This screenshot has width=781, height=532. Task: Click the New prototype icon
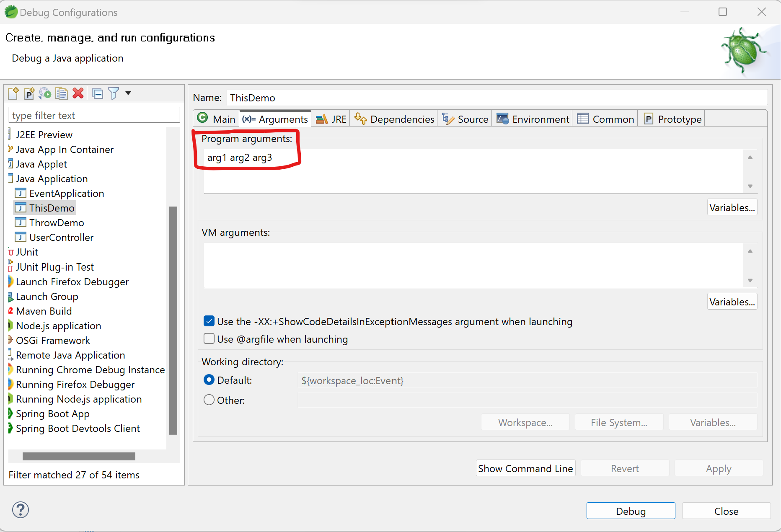[29, 93]
